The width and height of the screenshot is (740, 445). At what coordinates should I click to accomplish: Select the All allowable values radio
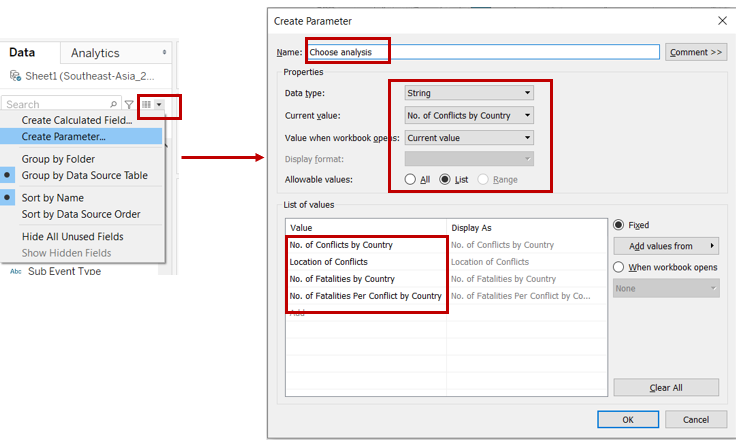411,179
